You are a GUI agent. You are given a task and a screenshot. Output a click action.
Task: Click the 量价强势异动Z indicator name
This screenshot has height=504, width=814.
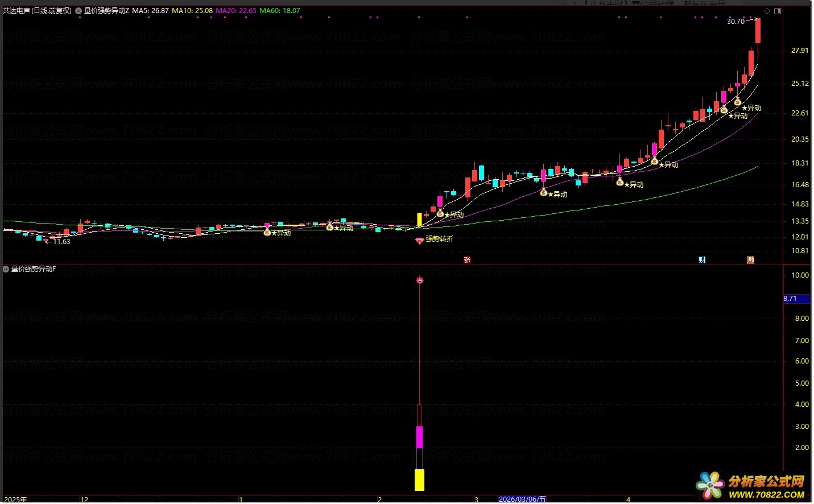tap(107, 11)
